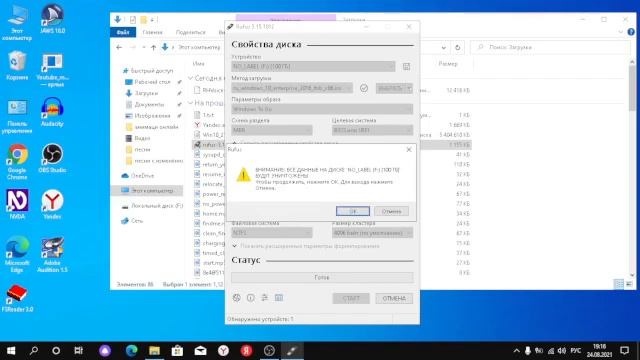
Task: Open the NVDA desktop icon
Action: (x=17, y=205)
